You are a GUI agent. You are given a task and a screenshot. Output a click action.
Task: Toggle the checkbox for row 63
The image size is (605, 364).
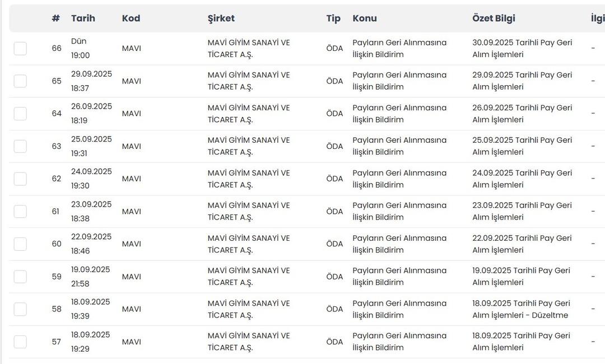pos(20,146)
